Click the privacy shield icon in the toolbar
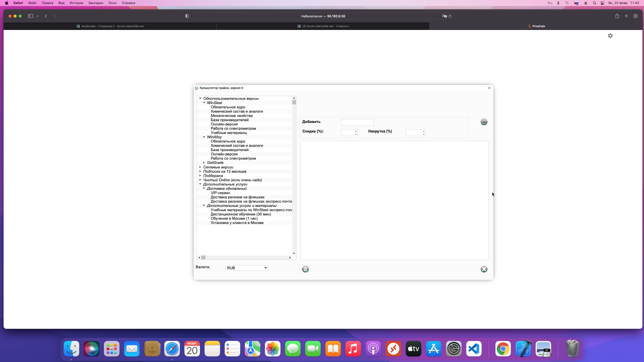The image size is (644, 362). [x=187, y=16]
